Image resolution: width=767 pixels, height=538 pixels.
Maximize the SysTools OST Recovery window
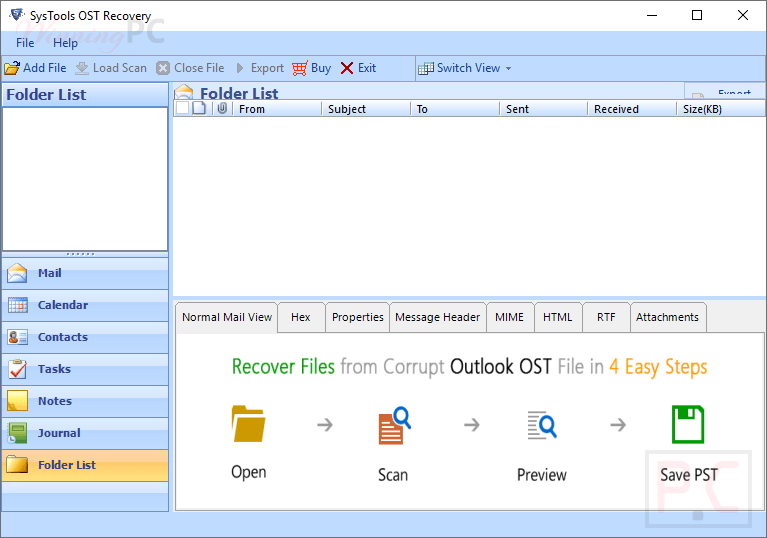tap(697, 15)
